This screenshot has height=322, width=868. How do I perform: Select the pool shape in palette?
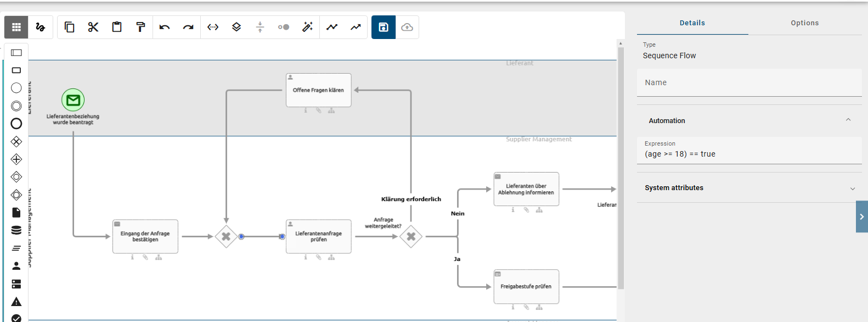tap(16, 53)
